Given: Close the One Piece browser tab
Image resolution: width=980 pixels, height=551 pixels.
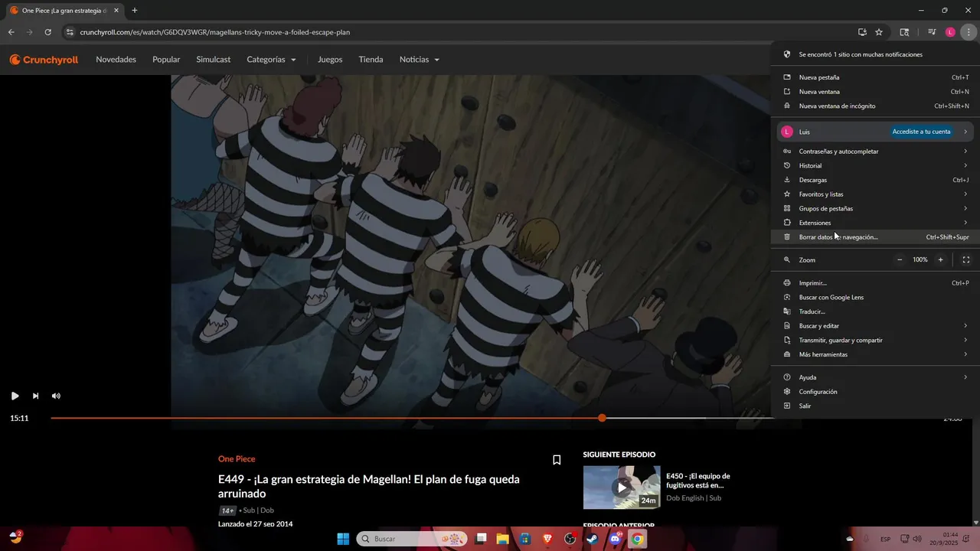Looking at the screenshot, I should pos(116,11).
